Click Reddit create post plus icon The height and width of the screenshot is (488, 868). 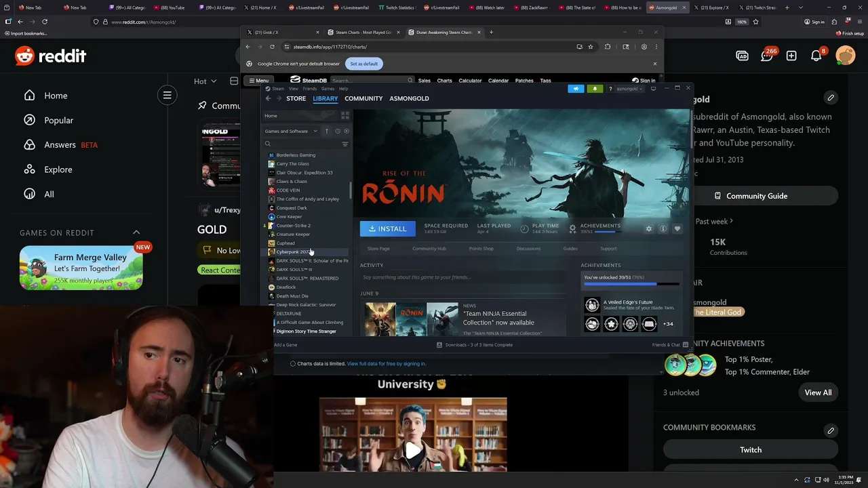pyautogui.click(x=791, y=56)
